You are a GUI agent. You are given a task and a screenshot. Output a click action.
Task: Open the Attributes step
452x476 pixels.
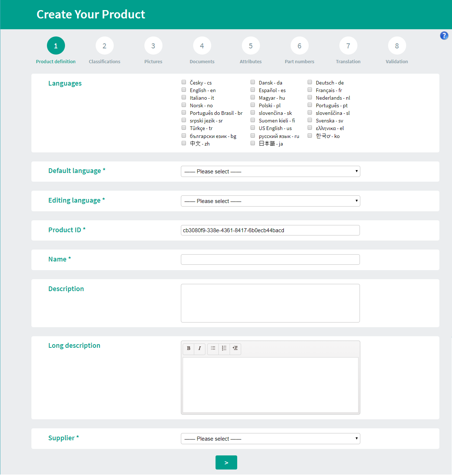(x=251, y=46)
